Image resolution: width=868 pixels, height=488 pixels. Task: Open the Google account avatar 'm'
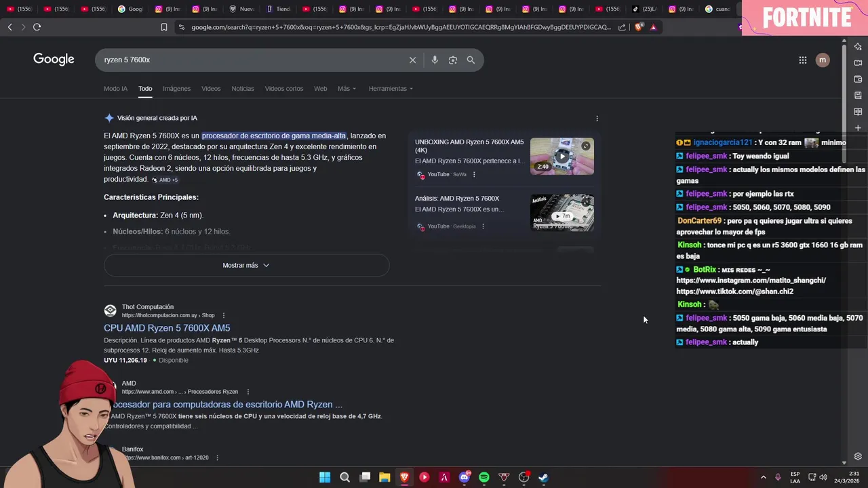tap(823, 60)
